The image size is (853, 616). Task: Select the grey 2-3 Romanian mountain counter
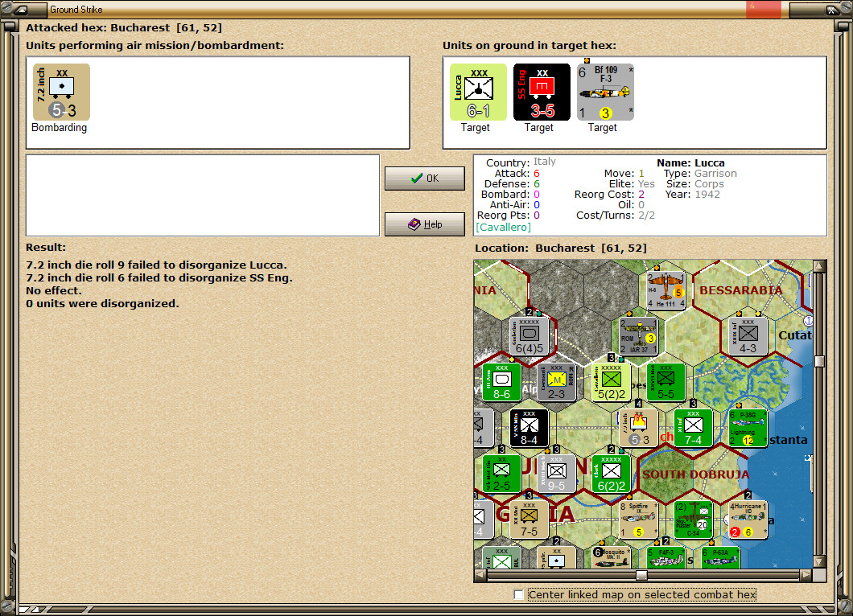(x=557, y=382)
